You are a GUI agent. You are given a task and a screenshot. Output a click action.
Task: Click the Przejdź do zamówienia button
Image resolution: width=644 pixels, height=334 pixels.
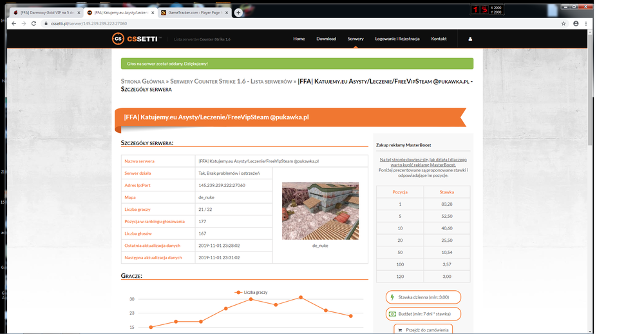coord(423,329)
